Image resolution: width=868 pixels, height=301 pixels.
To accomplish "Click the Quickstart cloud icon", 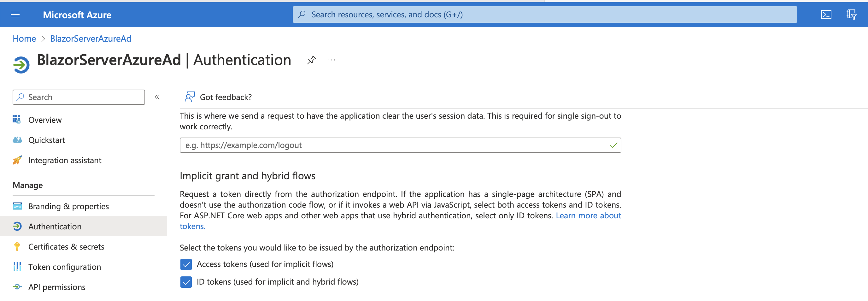I will (17, 139).
